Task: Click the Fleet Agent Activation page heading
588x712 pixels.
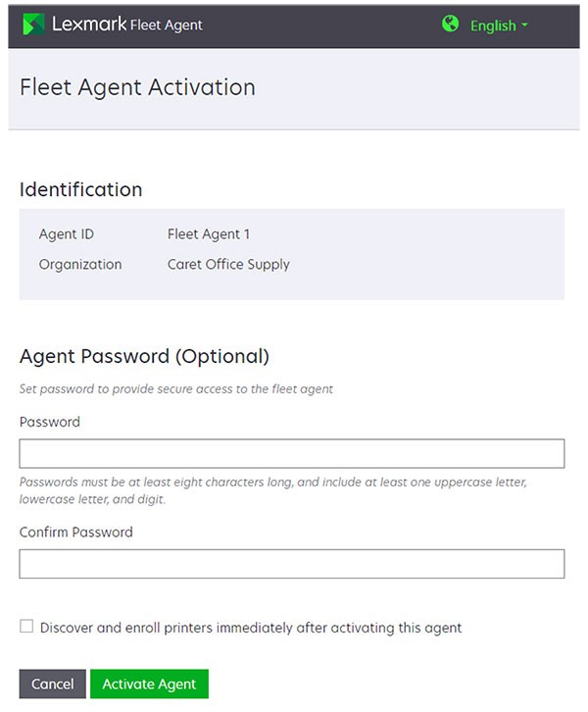Action: click(x=137, y=87)
